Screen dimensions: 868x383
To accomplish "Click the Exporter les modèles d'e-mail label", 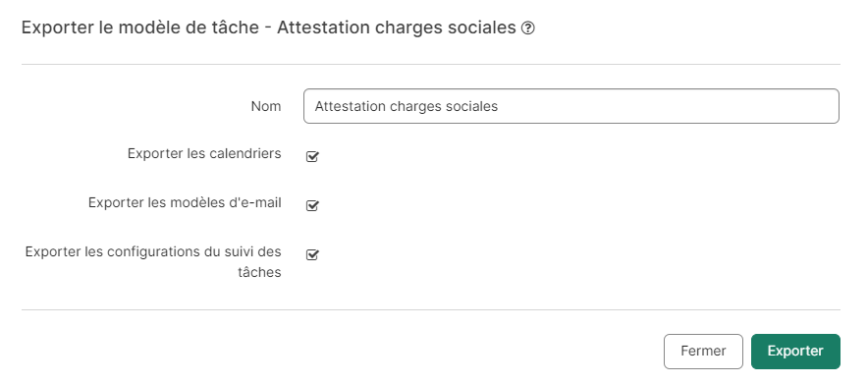I will coord(185,202).
